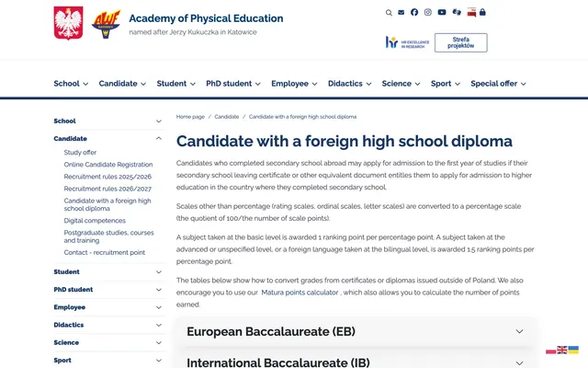
Task: Open Online Candidate Registration sidebar link
Action: (x=108, y=165)
